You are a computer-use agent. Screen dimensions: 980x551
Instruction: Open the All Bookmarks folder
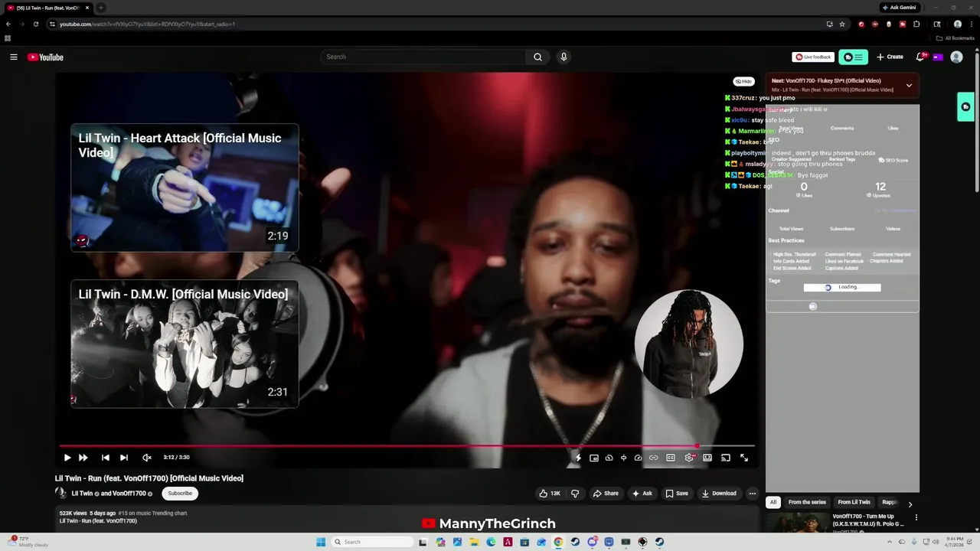coord(955,38)
